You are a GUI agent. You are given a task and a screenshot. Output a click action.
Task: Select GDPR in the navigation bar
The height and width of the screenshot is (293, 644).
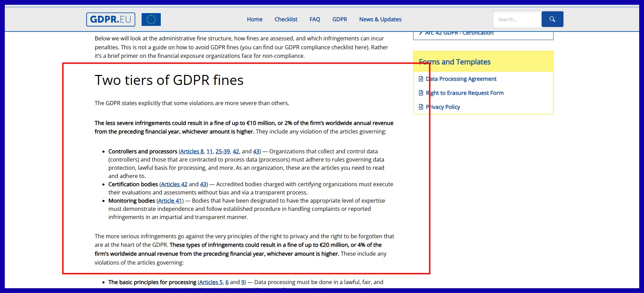tap(339, 20)
